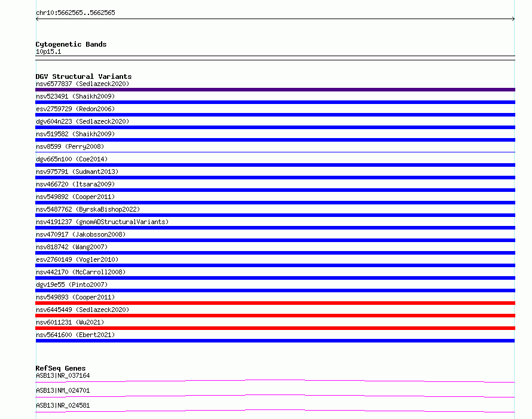The width and height of the screenshot is (532, 419).
Task: Click the red bar under nsv549893 (Cooper2011)
Action: click(x=275, y=303)
